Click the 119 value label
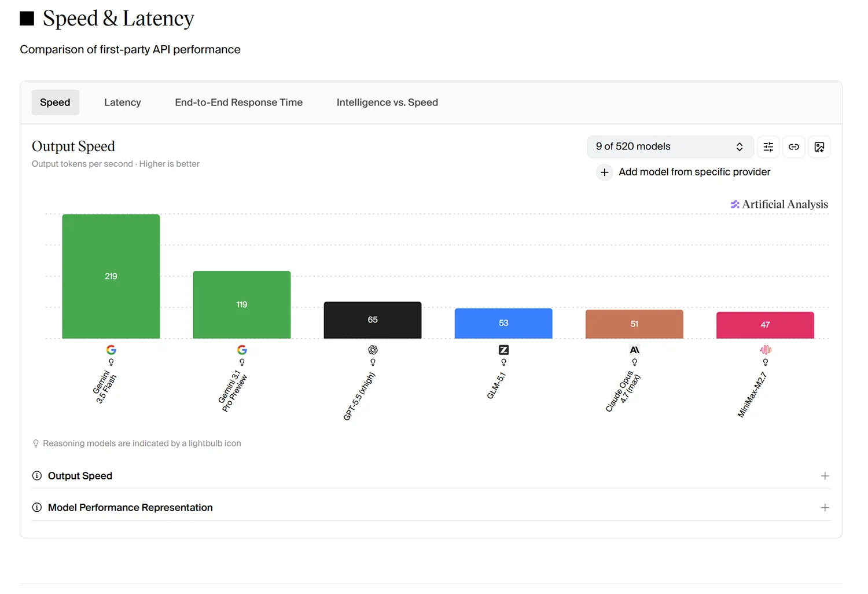Screen dimensions: 868x594 click(242, 305)
